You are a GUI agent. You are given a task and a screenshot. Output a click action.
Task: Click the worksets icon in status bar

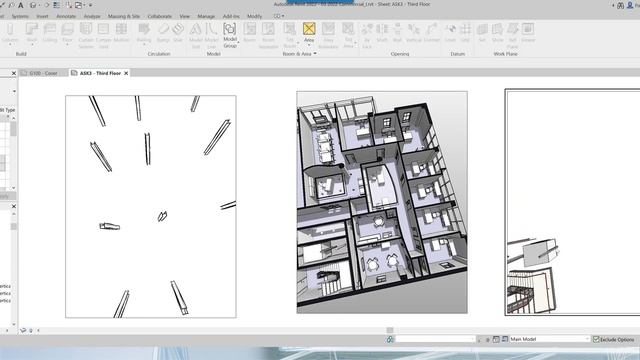pyautogui.click(x=390, y=339)
